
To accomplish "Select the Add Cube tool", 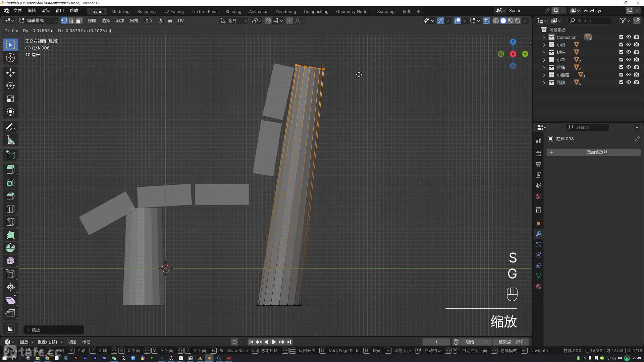I will click(10, 155).
